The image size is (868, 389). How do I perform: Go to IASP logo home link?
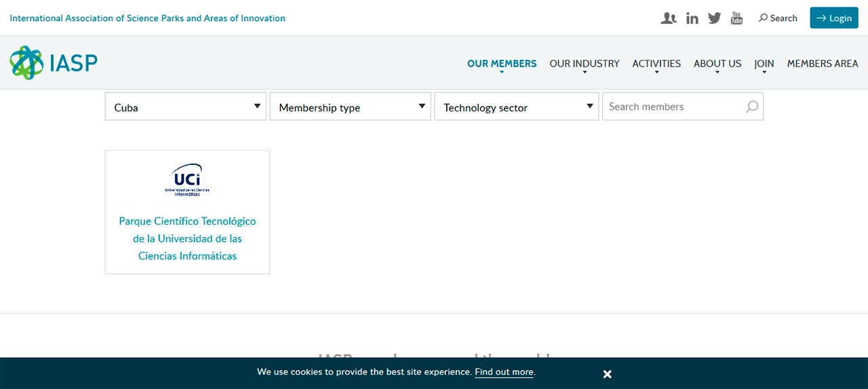point(54,62)
